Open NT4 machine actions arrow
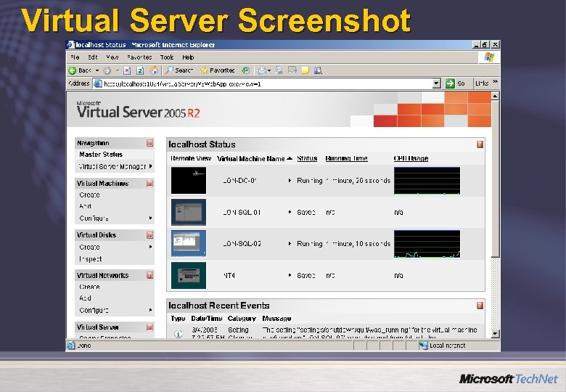566x392 pixels. [x=290, y=275]
